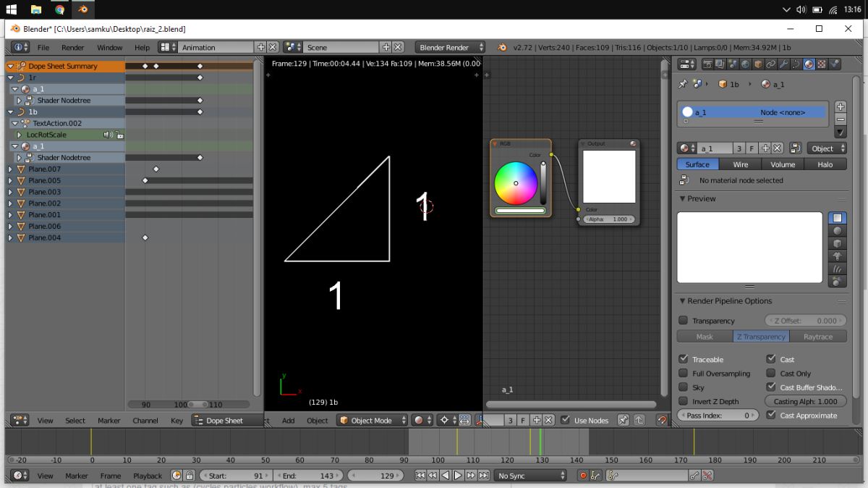Image resolution: width=868 pixels, height=488 pixels.
Task: Switch to the Wire material type tab
Action: pos(741,164)
